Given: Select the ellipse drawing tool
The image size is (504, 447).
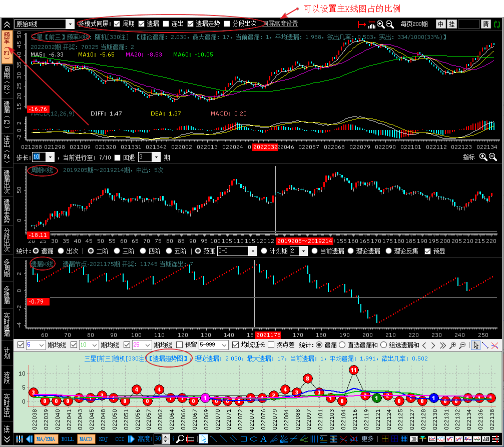Looking at the screenshot, I should point(254,439).
